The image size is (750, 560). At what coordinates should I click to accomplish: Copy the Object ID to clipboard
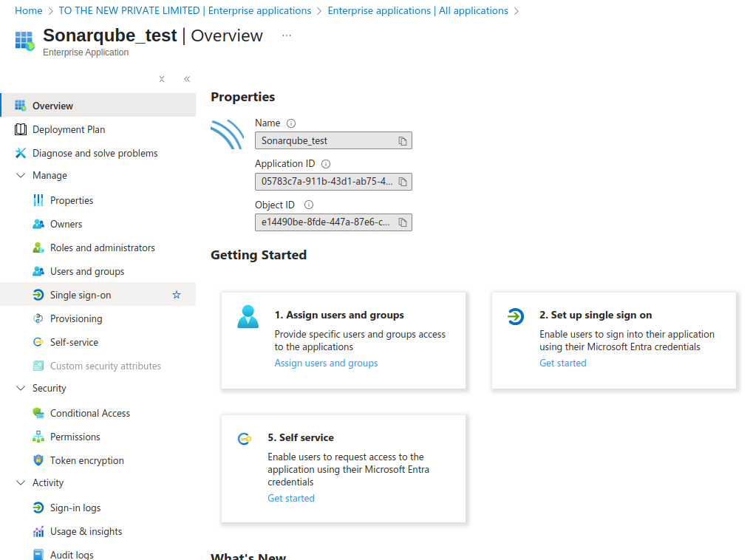click(403, 222)
